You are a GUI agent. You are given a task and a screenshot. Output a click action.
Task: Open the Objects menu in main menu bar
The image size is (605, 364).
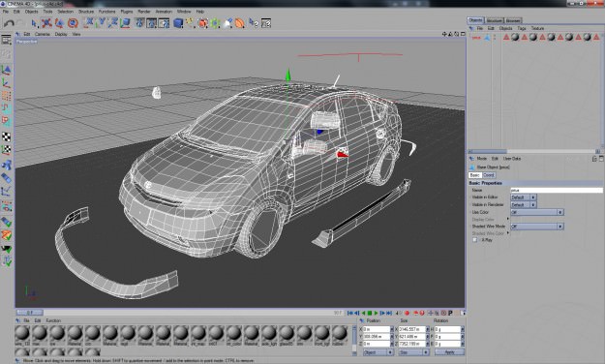tap(32, 12)
